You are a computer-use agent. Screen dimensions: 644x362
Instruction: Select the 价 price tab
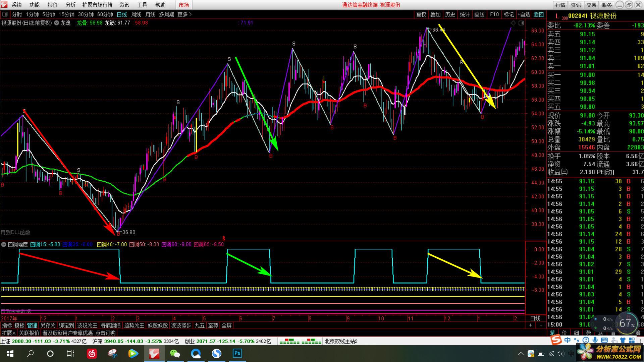coord(564,333)
